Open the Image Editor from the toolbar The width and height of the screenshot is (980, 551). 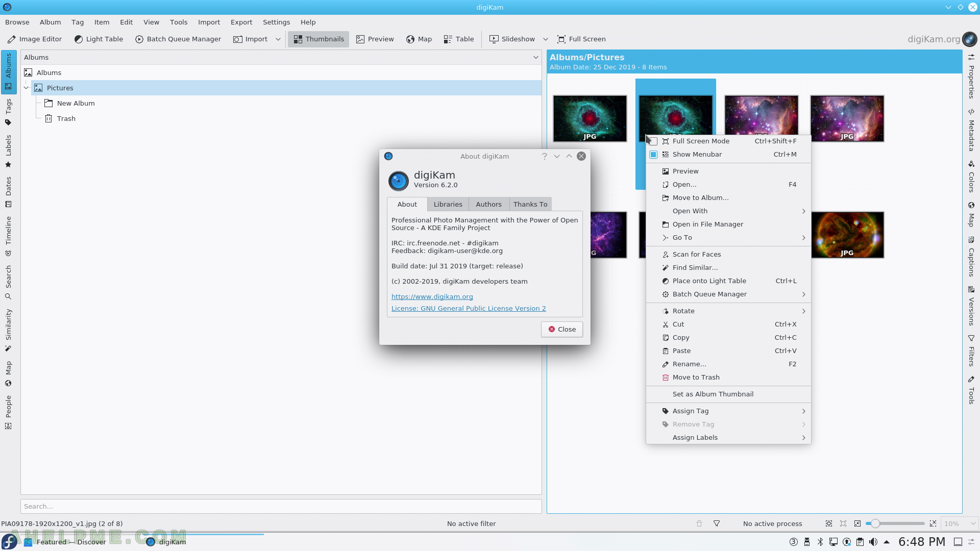[x=35, y=39]
